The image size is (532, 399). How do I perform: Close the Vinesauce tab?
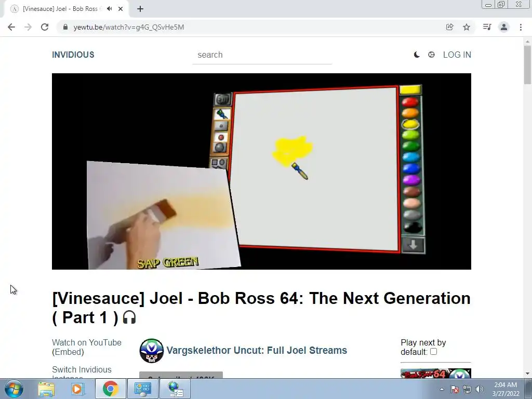(x=121, y=9)
